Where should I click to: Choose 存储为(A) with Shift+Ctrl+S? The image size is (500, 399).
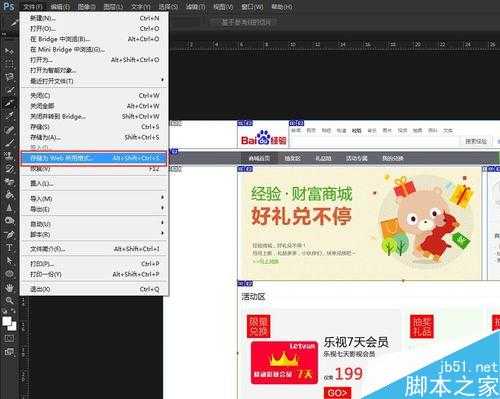pos(94,137)
